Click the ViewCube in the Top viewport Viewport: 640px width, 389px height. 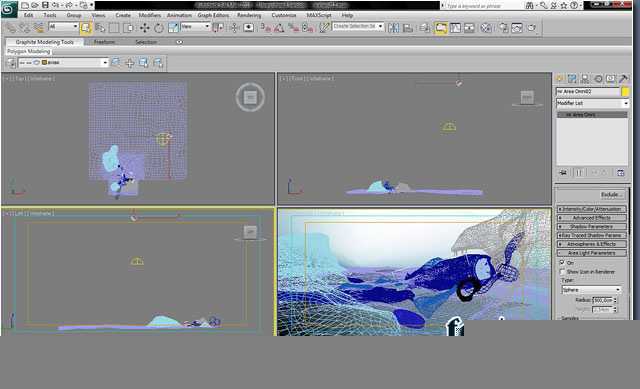(250, 97)
